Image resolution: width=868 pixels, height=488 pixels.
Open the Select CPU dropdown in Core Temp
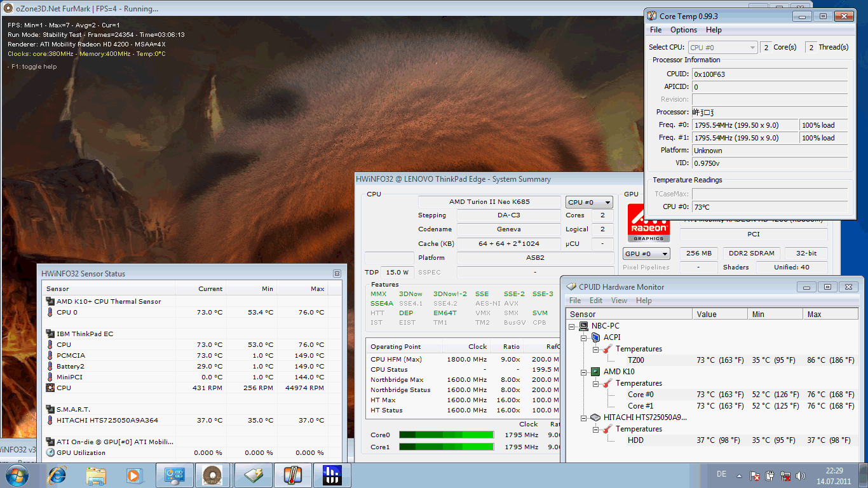pyautogui.click(x=723, y=47)
